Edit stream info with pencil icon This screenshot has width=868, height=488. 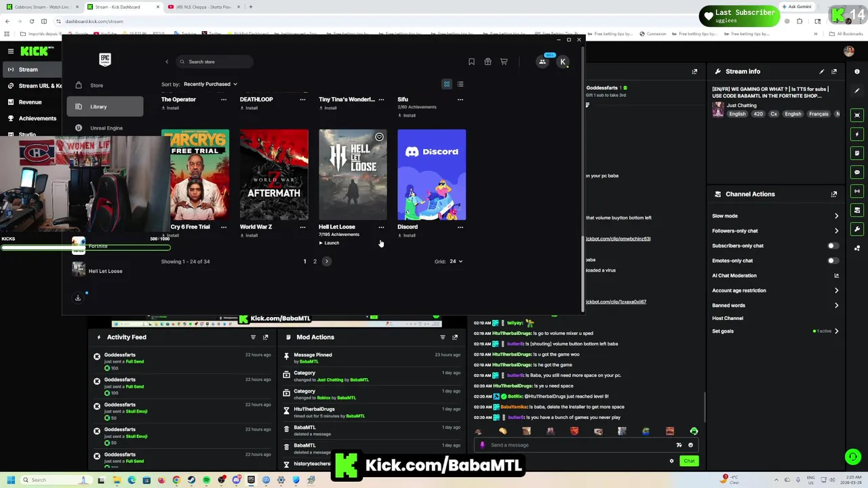(x=822, y=71)
